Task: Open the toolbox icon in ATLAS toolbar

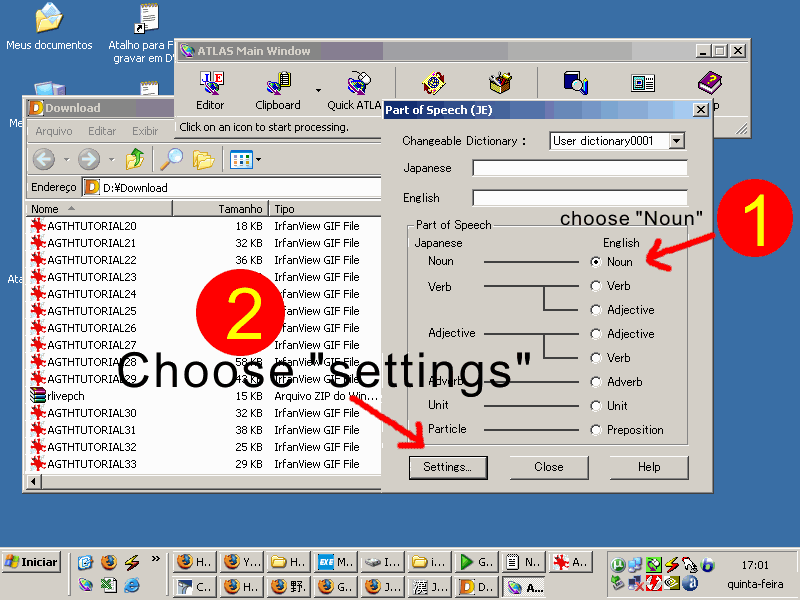Action: (x=501, y=83)
